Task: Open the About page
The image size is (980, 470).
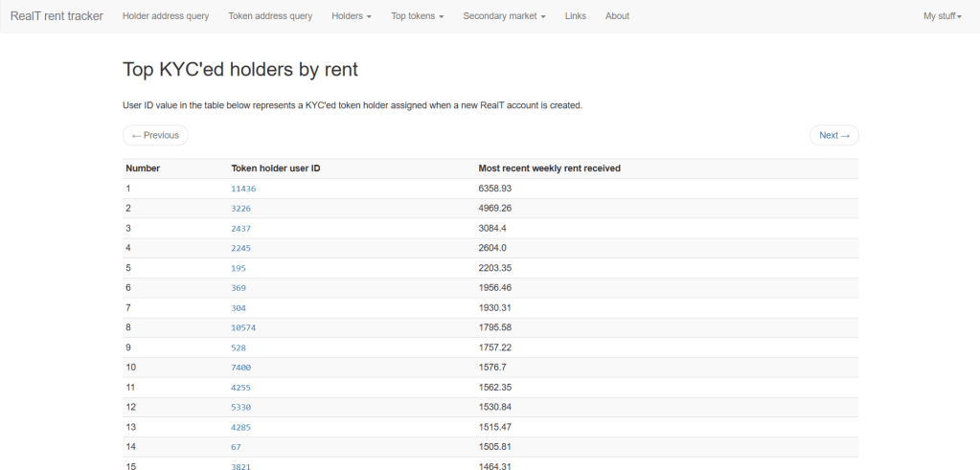Action: [618, 16]
